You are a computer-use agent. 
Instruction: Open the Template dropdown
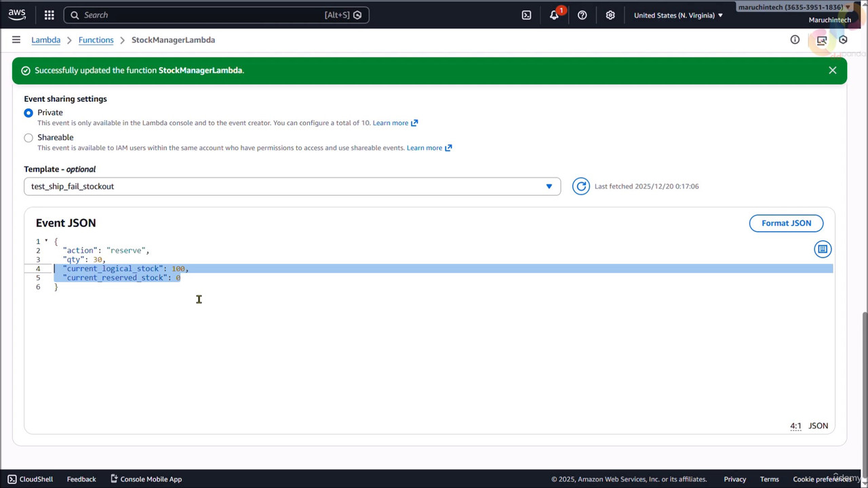pyautogui.click(x=292, y=186)
